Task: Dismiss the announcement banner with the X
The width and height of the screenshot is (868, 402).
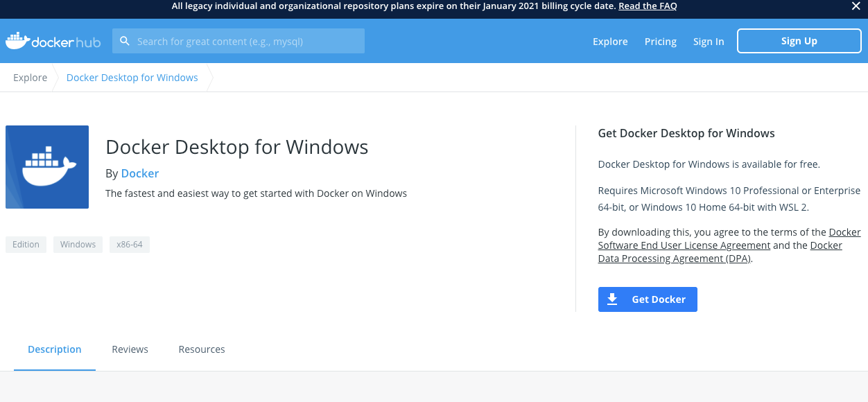Action: pos(856,6)
